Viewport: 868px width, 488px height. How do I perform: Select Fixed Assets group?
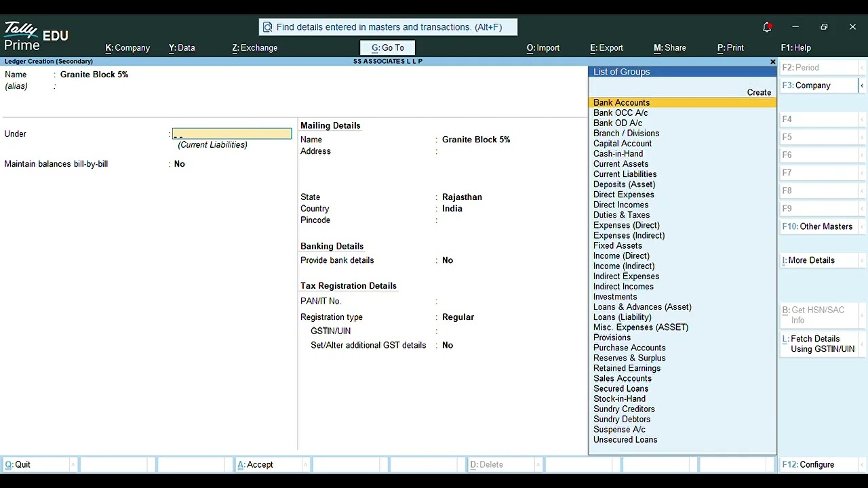pos(682,246)
